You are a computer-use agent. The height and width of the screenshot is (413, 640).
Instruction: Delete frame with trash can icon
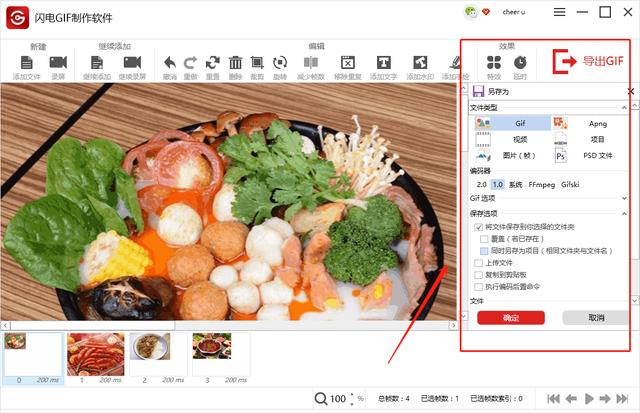pos(236,62)
